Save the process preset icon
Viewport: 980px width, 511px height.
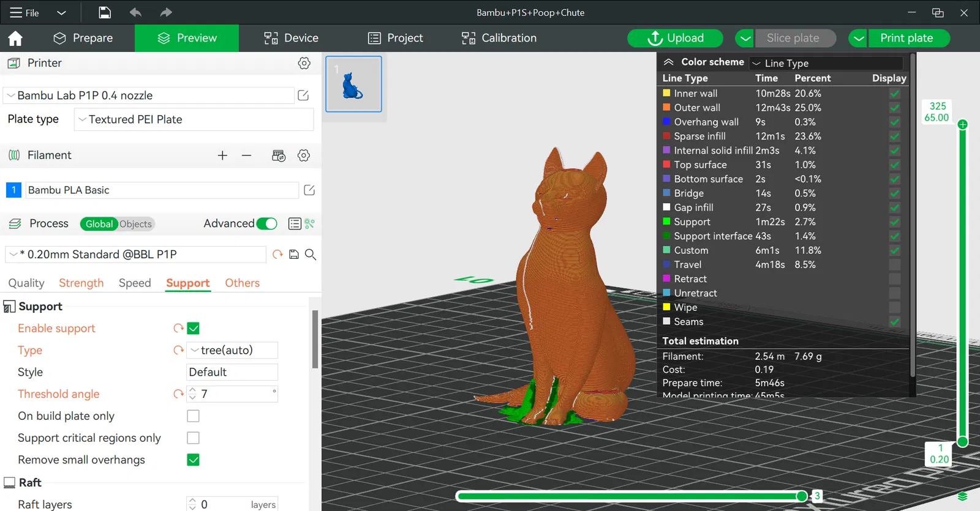[x=294, y=255]
